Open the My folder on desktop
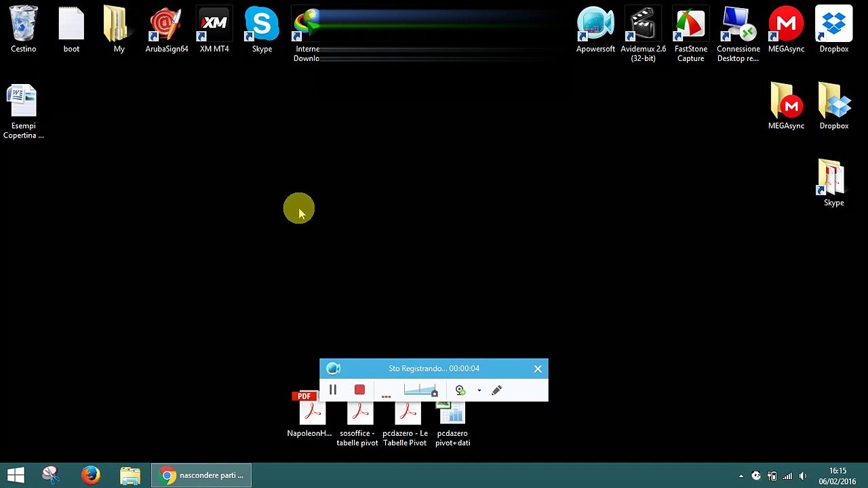 (119, 30)
